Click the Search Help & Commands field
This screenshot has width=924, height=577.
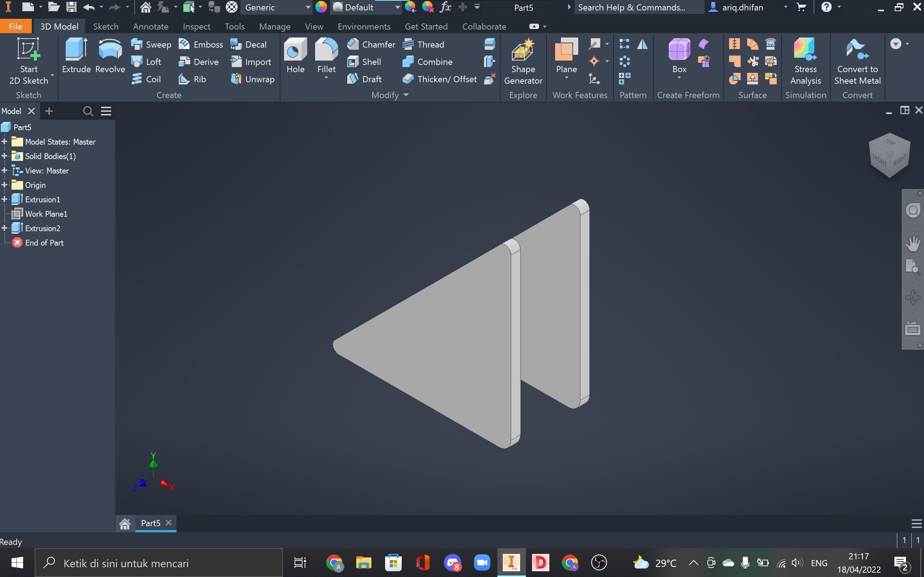coord(638,7)
